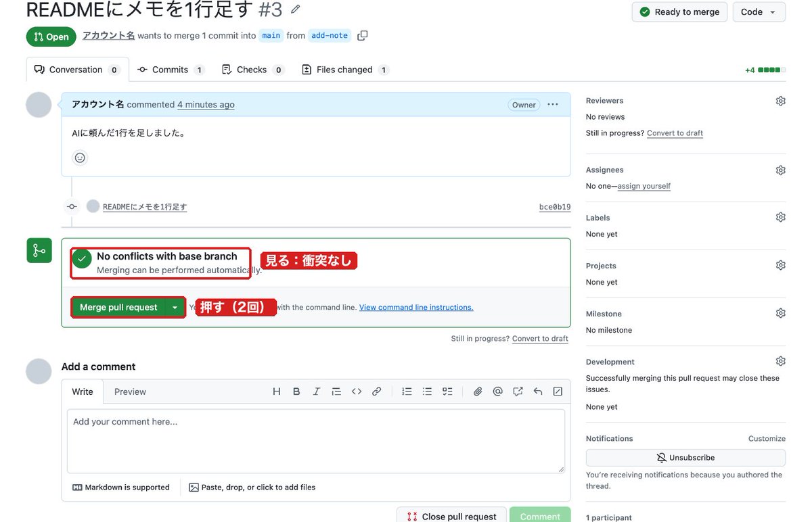Viewport: 812px width, 522px height.
Task: Switch to the Checks tab
Action: pos(253,70)
